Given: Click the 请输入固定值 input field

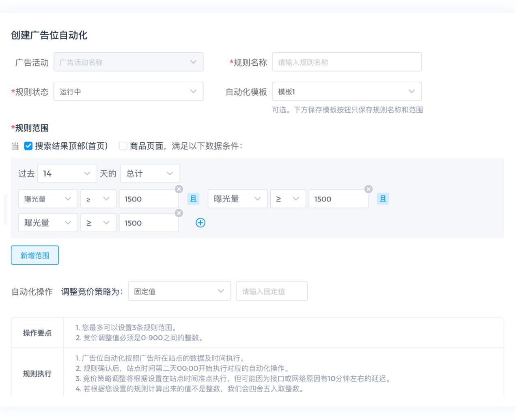Looking at the screenshot, I should [x=272, y=291].
